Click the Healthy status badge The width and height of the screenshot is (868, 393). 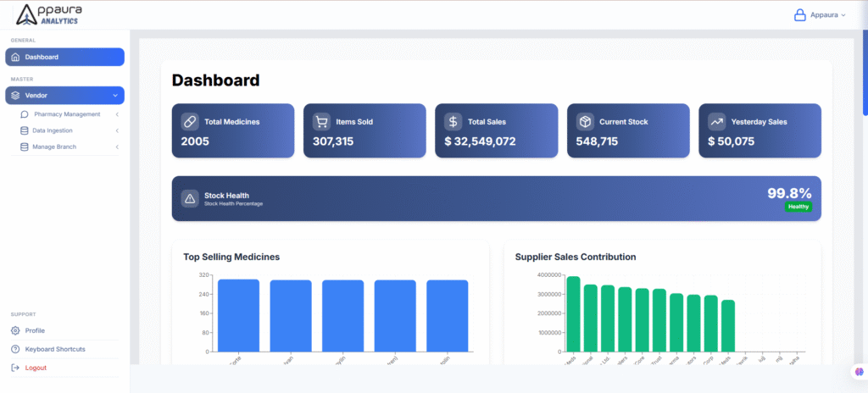[798, 207]
